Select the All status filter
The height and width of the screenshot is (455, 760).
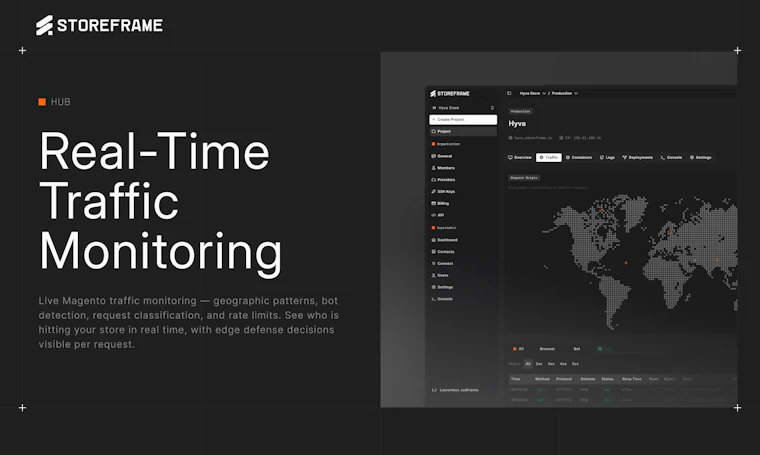[528, 364]
